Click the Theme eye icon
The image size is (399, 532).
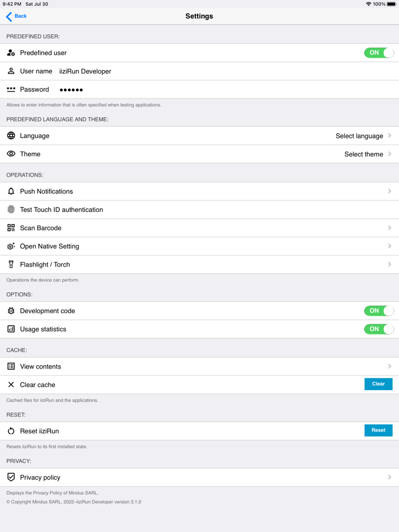pos(10,154)
